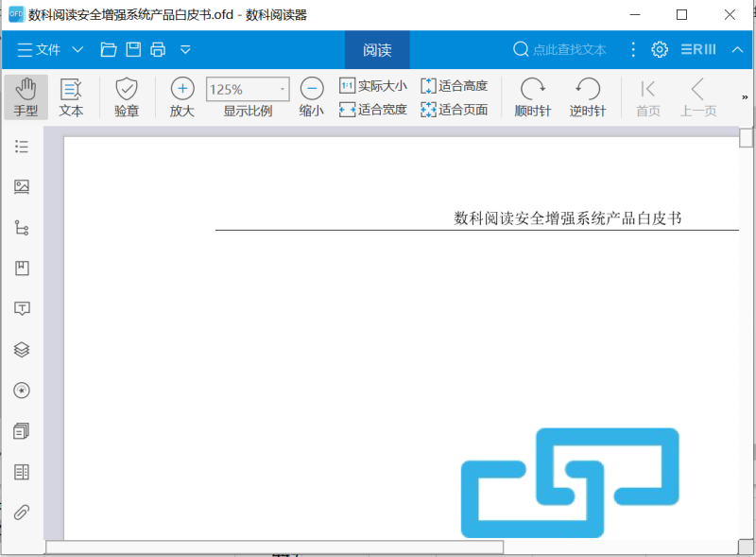Set view to 适合高度
Image resolution: width=756 pixels, height=557 pixels.
click(x=455, y=86)
